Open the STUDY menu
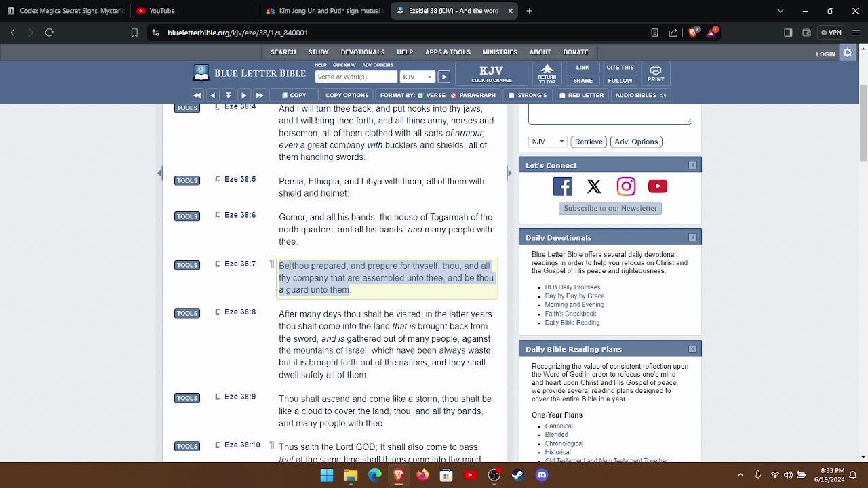868x488 pixels. tap(319, 52)
